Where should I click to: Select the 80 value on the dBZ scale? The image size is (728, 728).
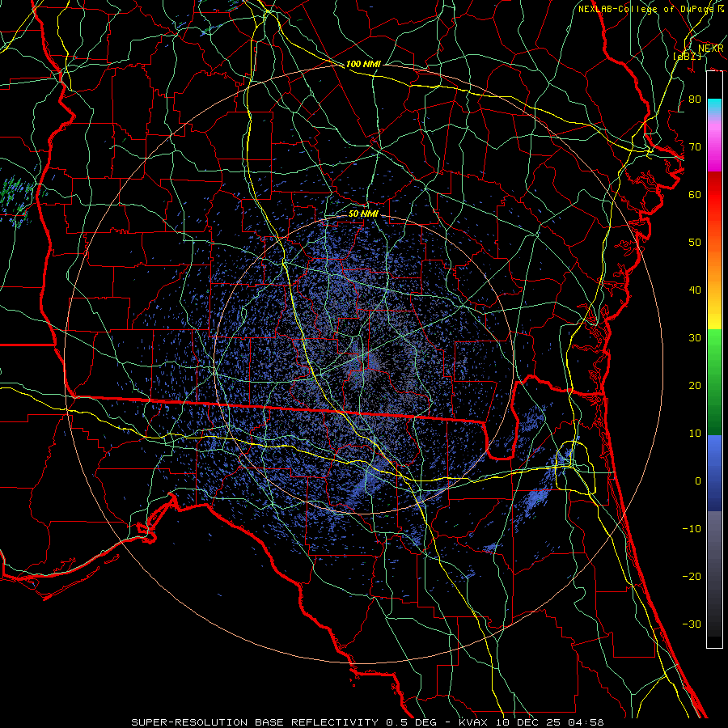coord(695,99)
